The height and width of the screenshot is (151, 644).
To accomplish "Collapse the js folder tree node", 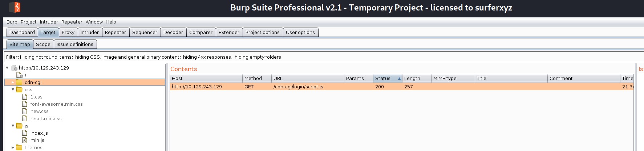I will coord(13,126).
